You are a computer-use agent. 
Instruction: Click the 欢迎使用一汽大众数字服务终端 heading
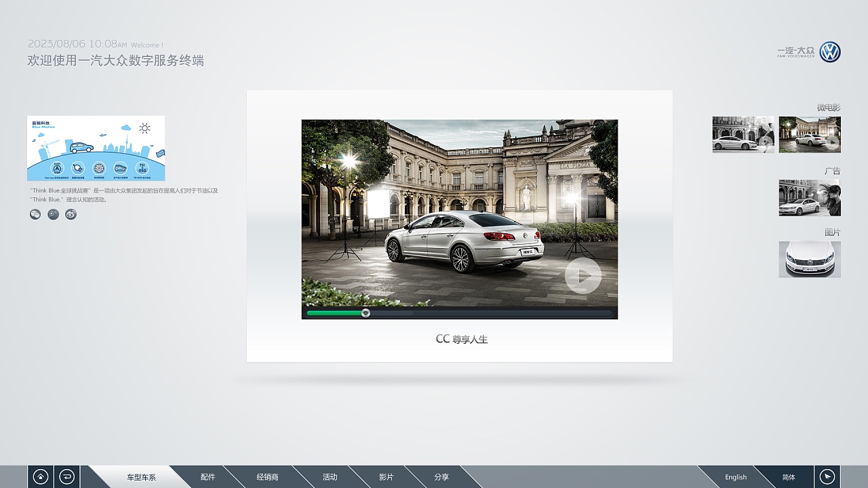click(115, 61)
